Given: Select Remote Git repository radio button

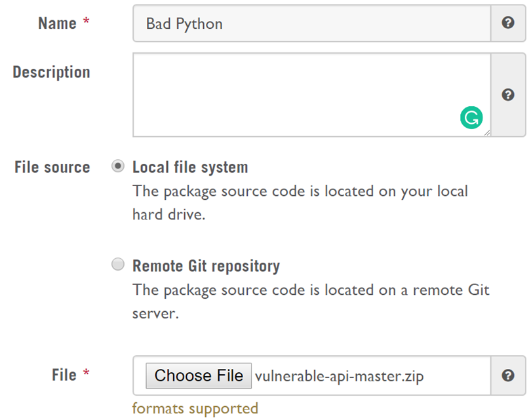Looking at the screenshot, I should tap(118, 264).
